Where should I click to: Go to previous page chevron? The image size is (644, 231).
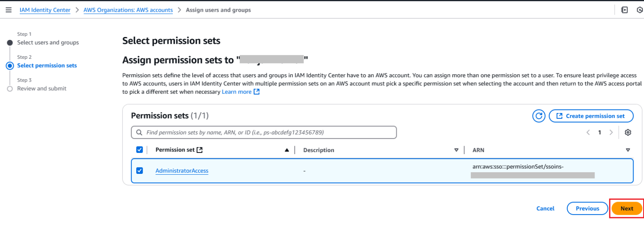point(588,132)
